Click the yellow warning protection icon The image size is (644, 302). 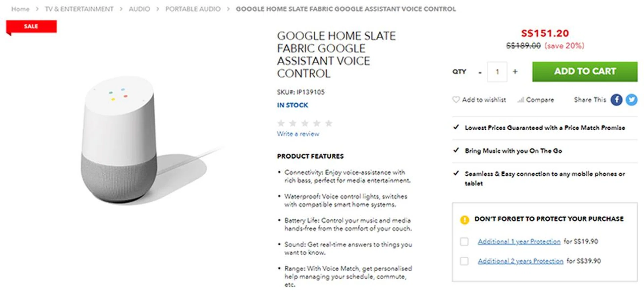point(465,220)
